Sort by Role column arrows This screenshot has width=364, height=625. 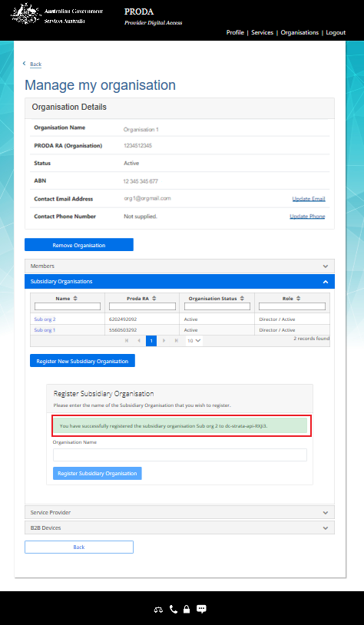298,299
